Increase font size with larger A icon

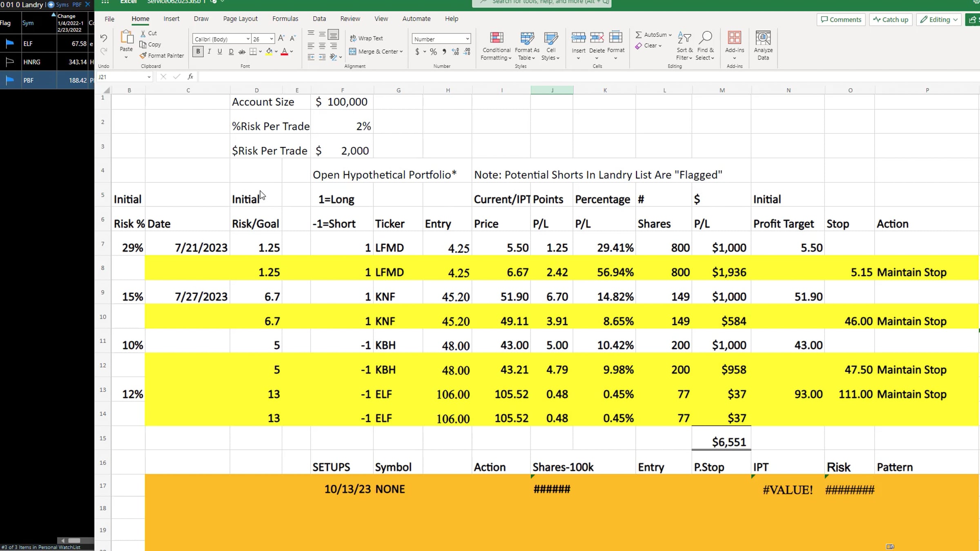coord(281,38)
